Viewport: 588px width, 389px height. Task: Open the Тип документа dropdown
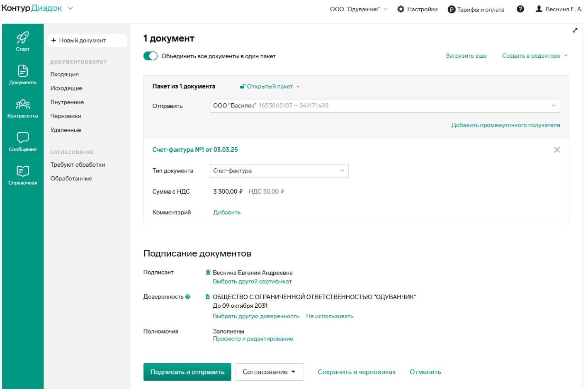279,171
